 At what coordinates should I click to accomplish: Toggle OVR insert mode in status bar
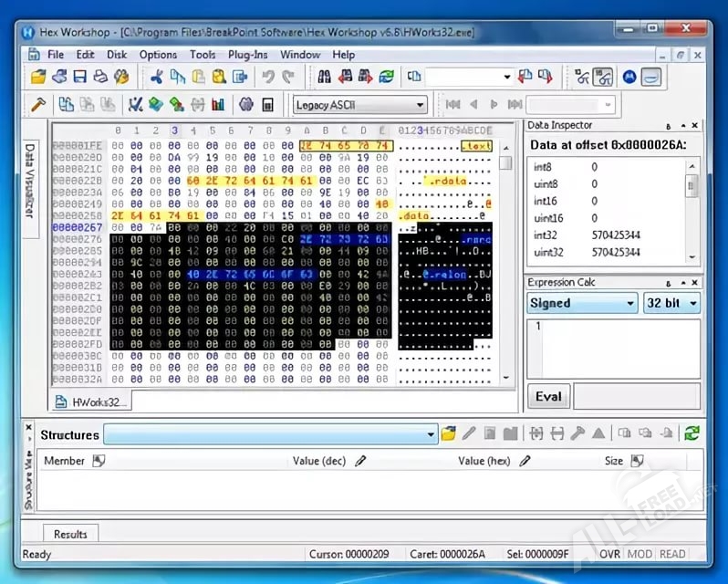[609, 554]
